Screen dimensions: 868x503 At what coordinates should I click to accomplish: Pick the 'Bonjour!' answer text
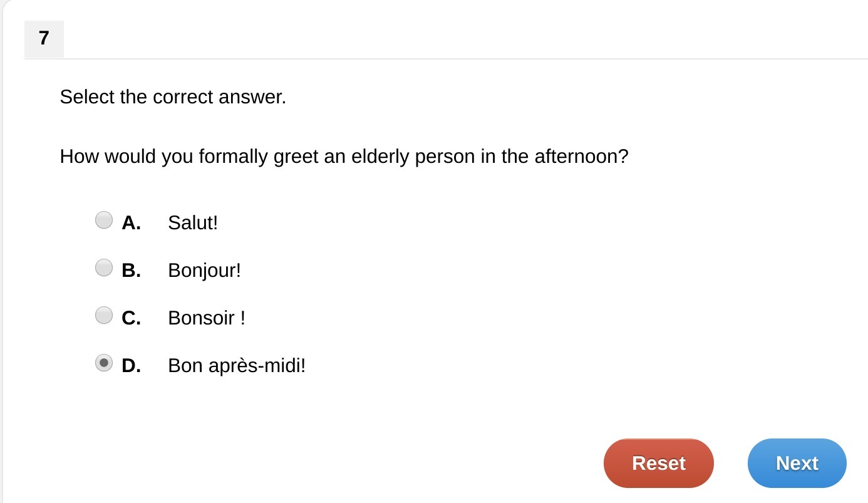tap(204, 271)
